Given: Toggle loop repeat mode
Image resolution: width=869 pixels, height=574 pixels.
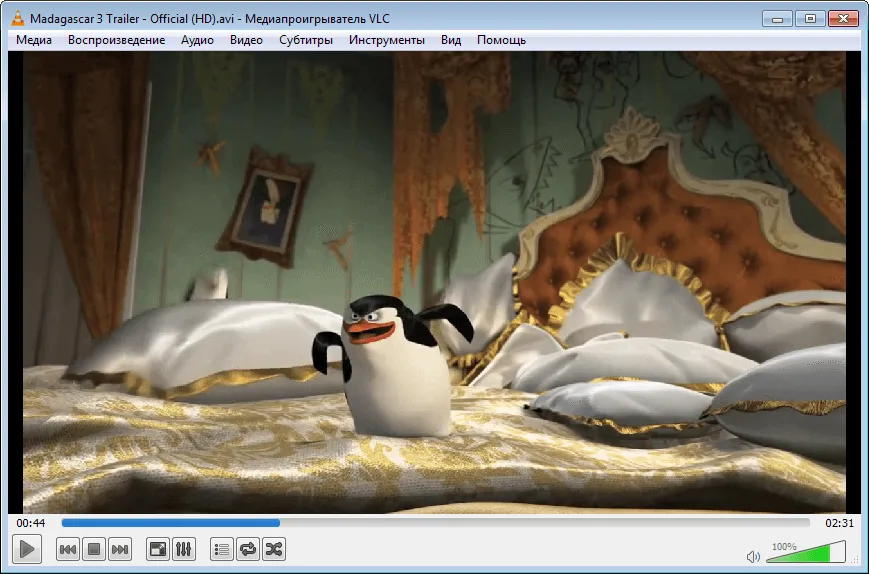Looking at the screenshot, I should pos(248,549).
